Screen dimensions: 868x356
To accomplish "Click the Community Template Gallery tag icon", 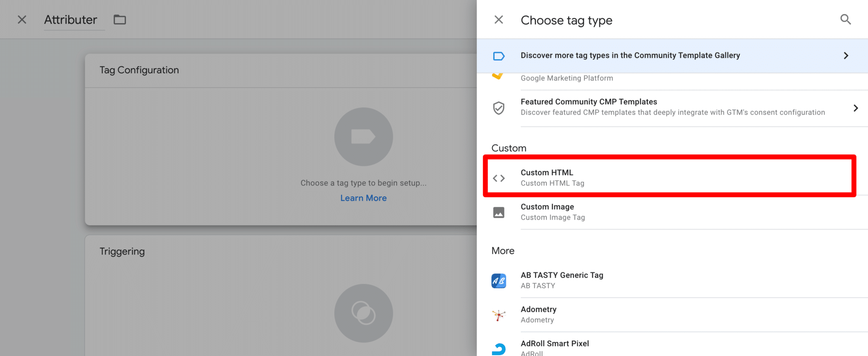I will click(499, 56).
